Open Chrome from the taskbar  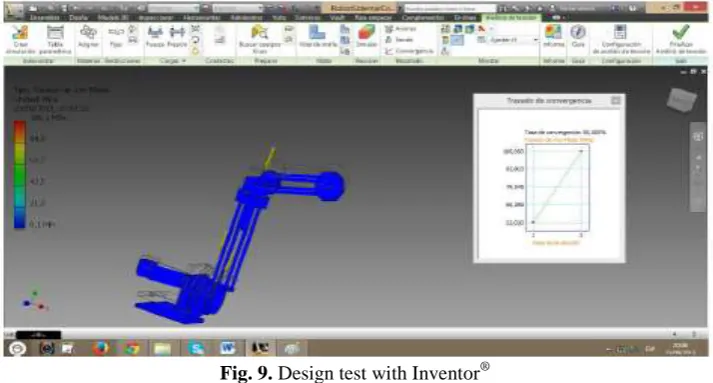(x=131, y=348)
